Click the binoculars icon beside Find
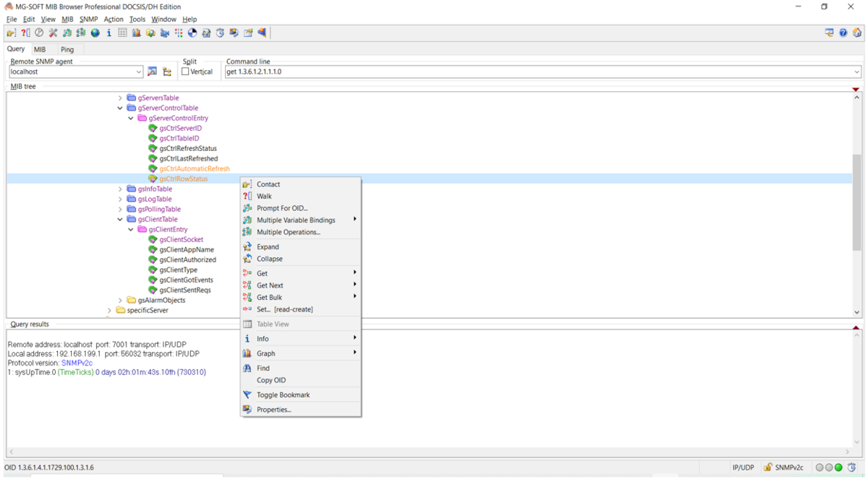868x482 pixels. point(247,368)
